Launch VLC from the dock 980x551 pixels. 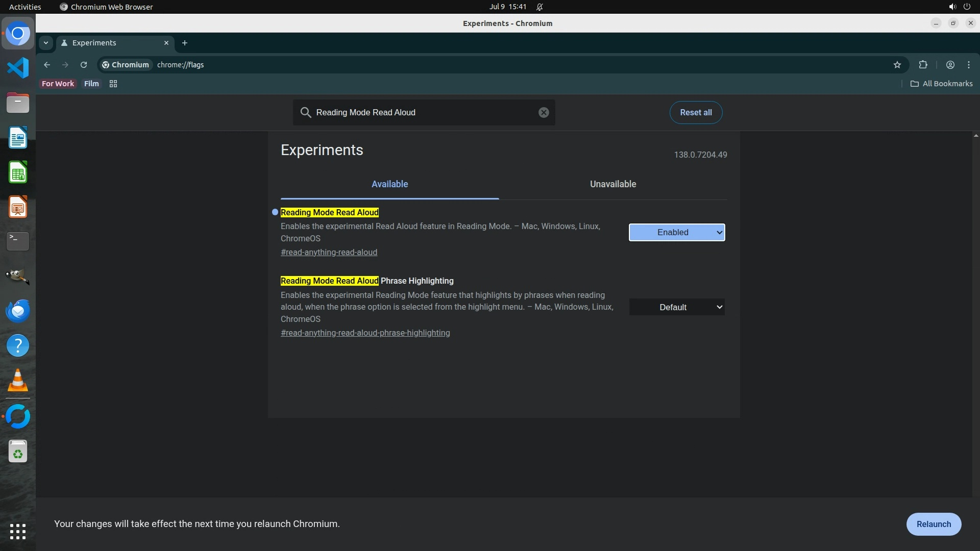coord(18,381)
